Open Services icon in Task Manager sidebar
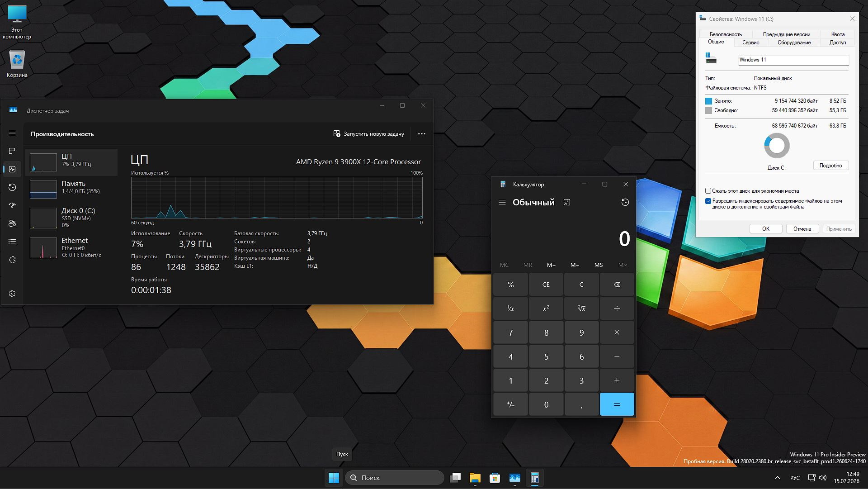Screen dimensions: 868x489 point(12,260)
